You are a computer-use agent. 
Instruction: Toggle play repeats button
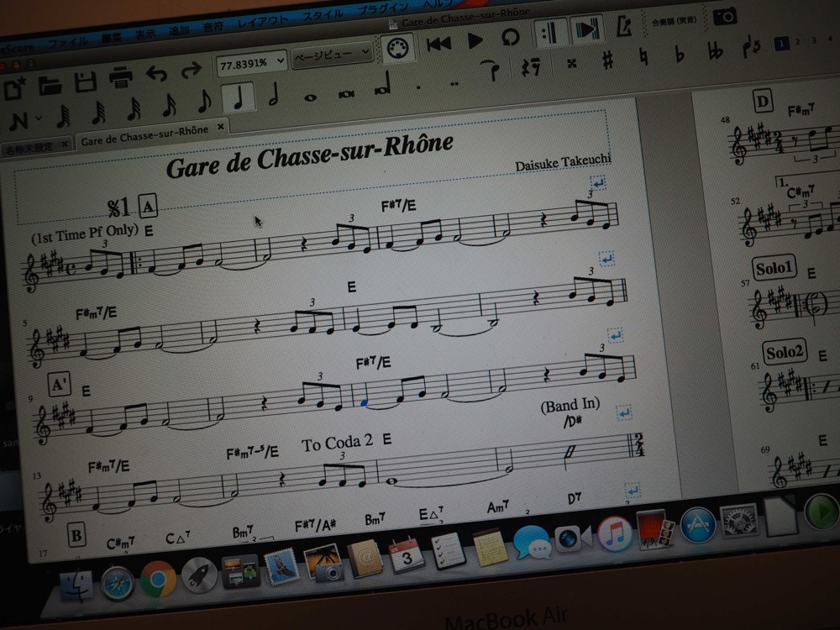pyautogui.click(x=549, y=34)
